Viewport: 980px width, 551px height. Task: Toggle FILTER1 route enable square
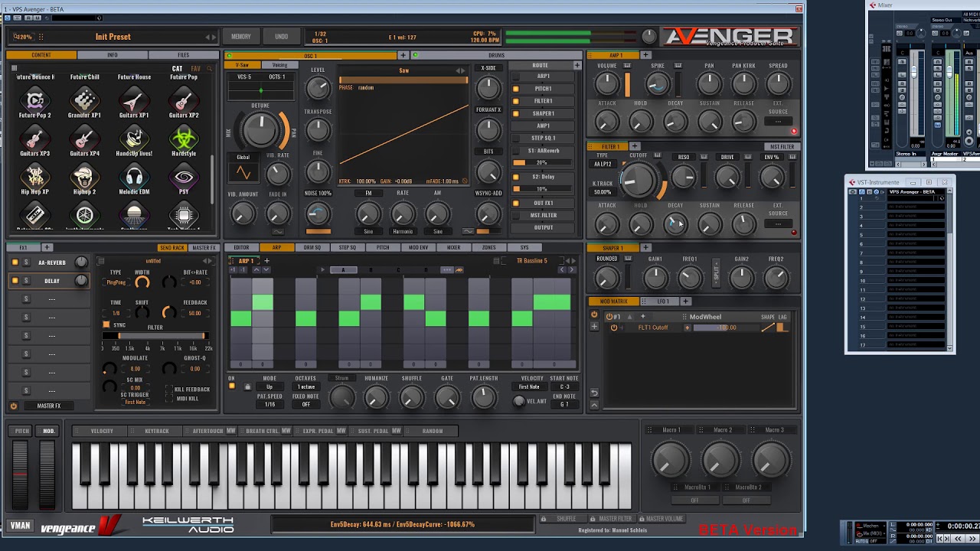(x=515, y=101)
